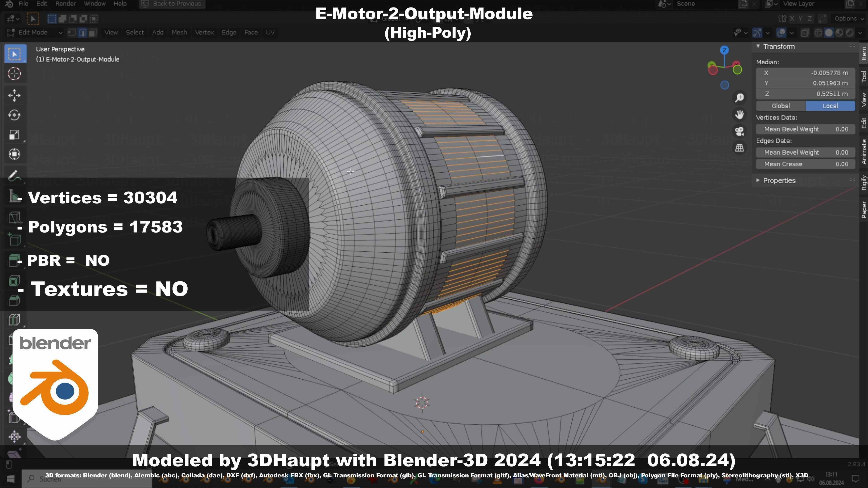Click the pan view hand icon
This screenshot has width=868, height=488.
pos(739,115)
